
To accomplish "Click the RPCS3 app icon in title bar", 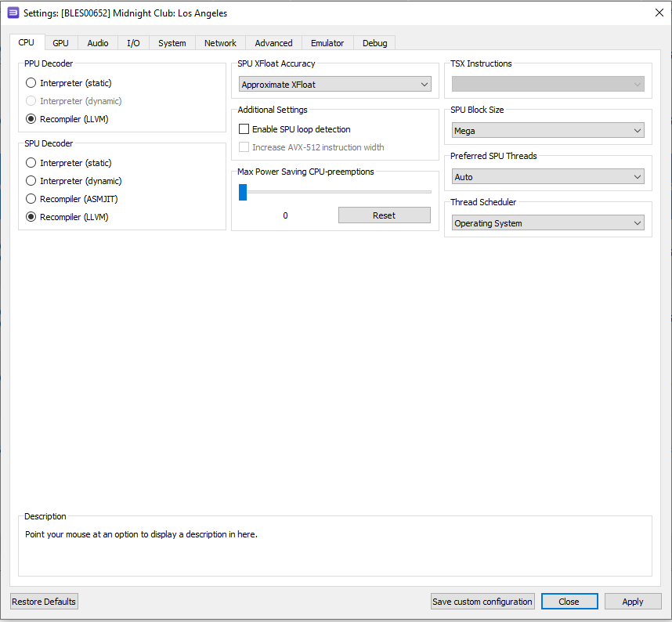I will click(x=13, y=13).
